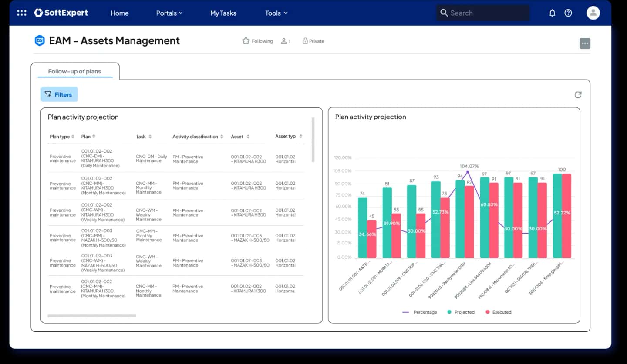The image size is (627, 364).
Task: Click the notifications bell icon
Action: pos(552,13)
